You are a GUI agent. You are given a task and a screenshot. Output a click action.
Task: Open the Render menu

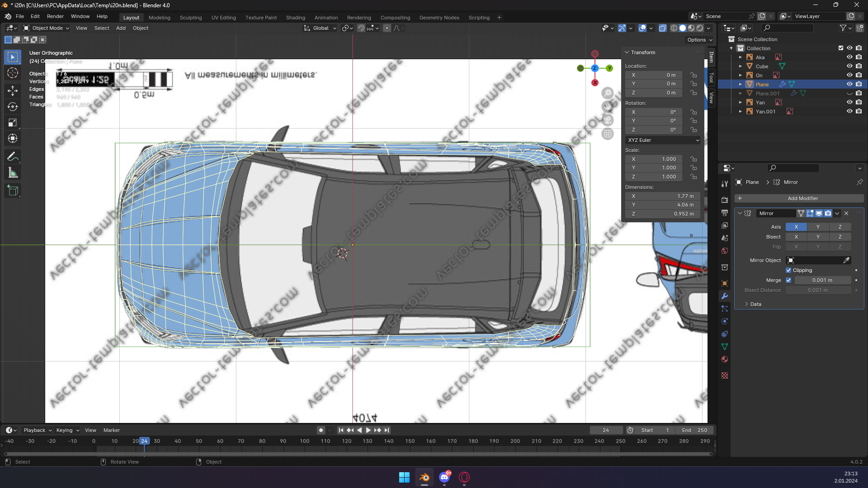click(55, 16)
